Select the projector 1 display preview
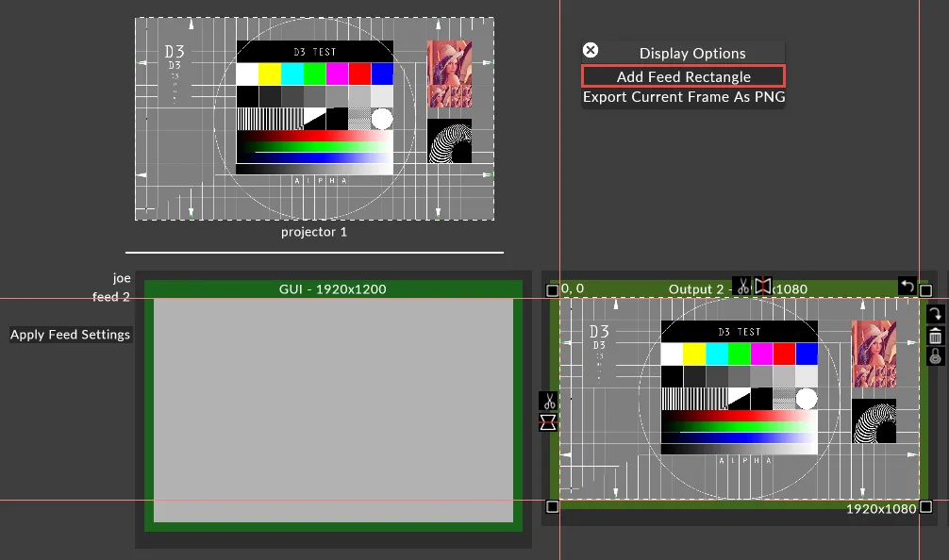 coord(314,118)
